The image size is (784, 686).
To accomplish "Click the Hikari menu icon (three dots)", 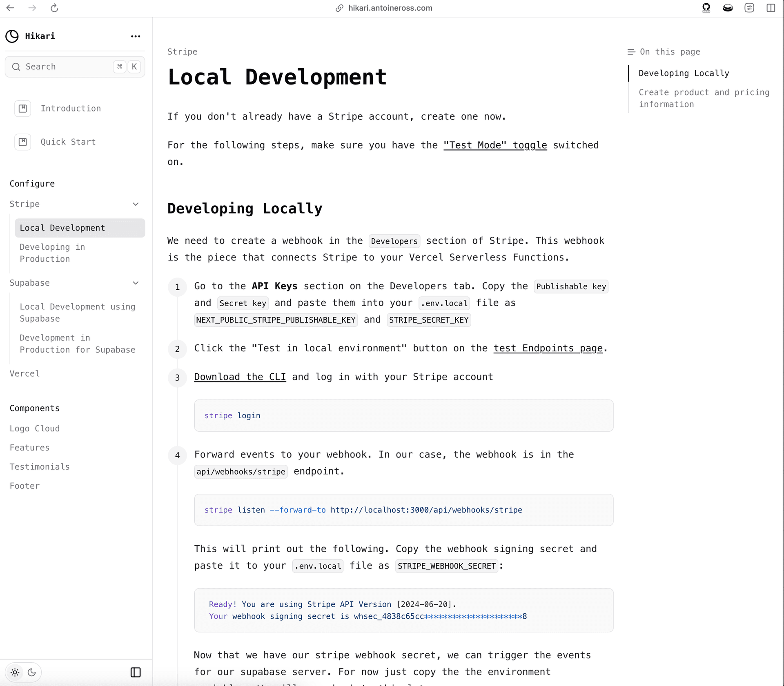I will (x=135, y=36).
